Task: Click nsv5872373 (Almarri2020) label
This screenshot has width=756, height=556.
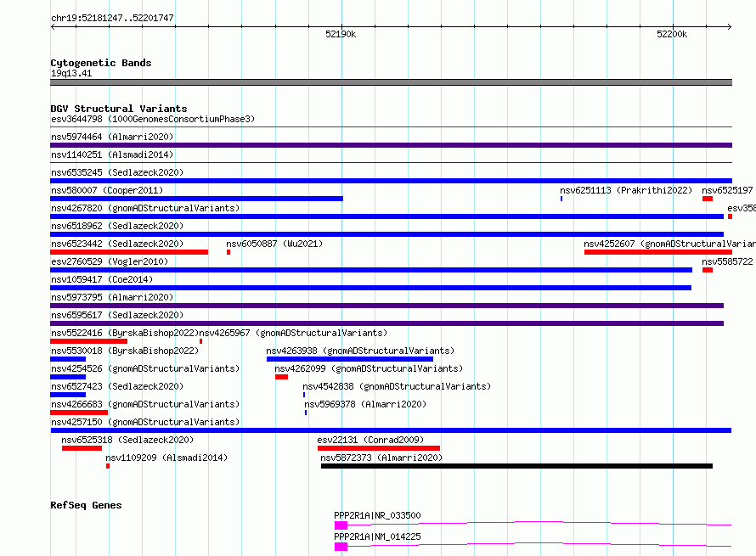Action: [381, 458]
